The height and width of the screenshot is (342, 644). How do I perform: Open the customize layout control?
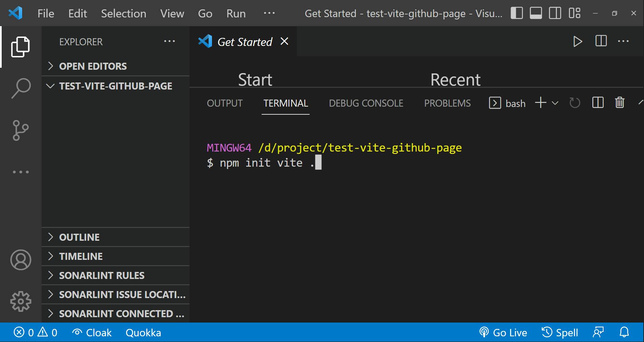[x=575, y=13]
